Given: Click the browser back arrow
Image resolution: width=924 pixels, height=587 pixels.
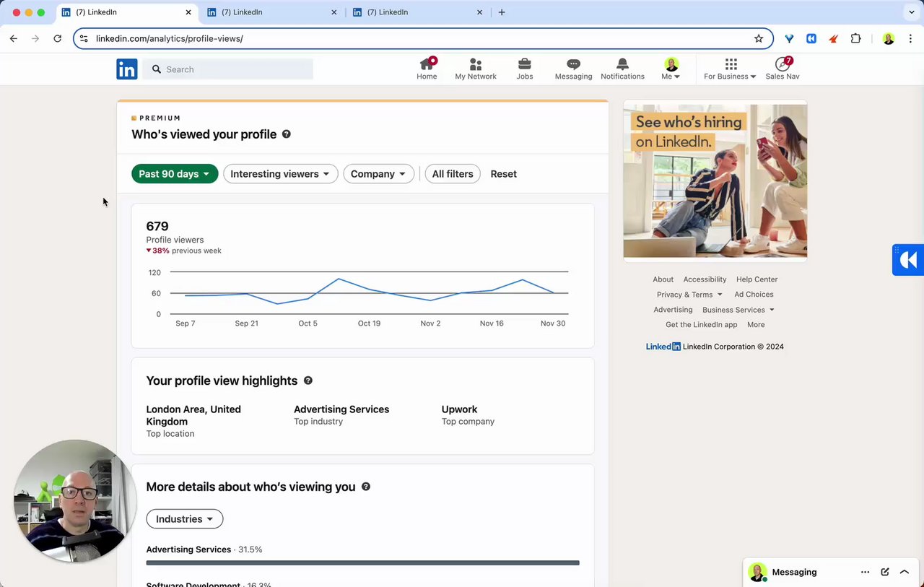Looking at the screenshot, I should point(14,38).
